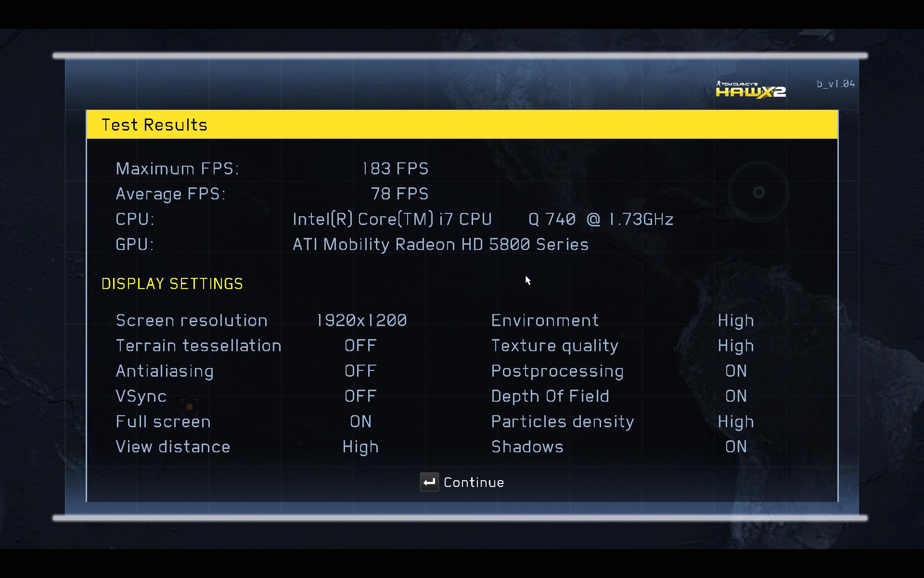Click the Maximum FPS 183 FPS value
Screen dimensions: 924x578
(x=395, y=169)
